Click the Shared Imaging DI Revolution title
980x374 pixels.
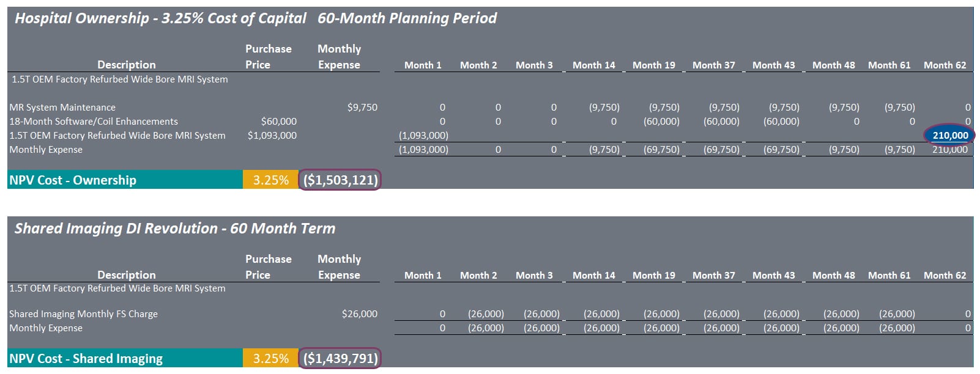point(175,229)
